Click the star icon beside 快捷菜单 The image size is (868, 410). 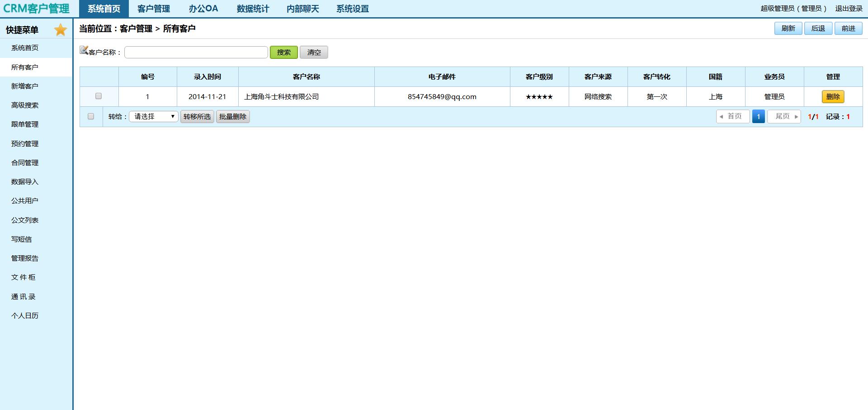click(60, 30)
